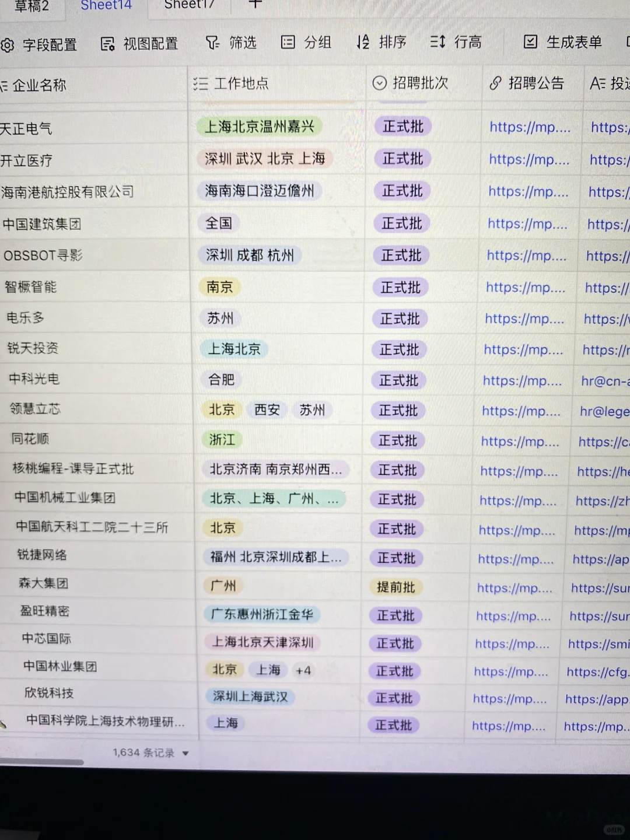Open the 1,634 条记录 dropdown arrow

(x=185, y=753)
